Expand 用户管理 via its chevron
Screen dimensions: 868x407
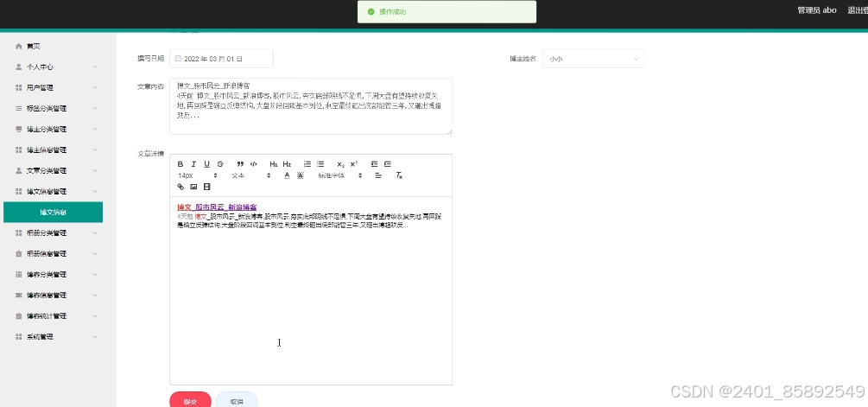point(95,87)
